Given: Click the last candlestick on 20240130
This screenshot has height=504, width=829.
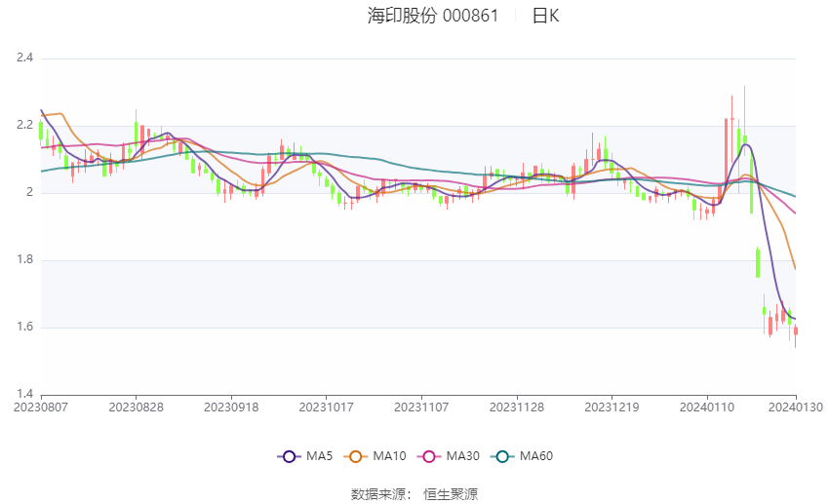Looking at the screenshot, I should (x=796, y=335).
